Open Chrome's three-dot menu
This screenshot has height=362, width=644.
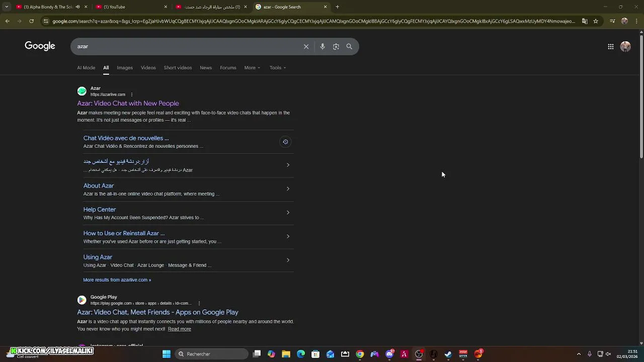[636, 21]
